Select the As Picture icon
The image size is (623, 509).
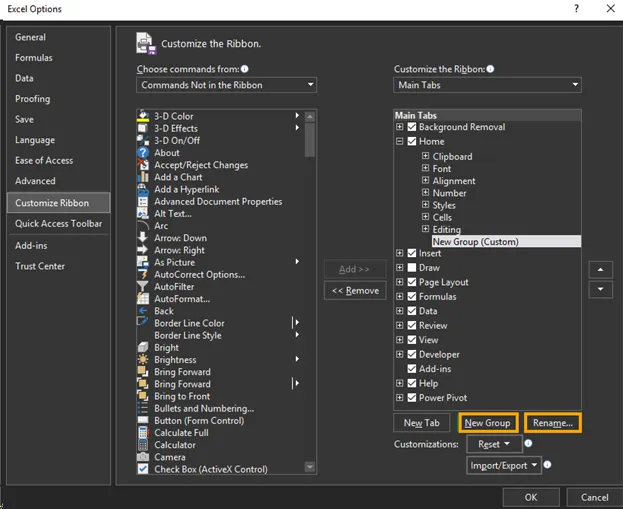click(143, 262)
